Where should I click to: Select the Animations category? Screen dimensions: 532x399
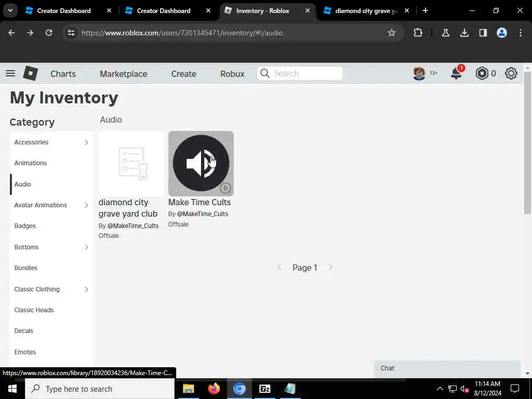(31, 163)
